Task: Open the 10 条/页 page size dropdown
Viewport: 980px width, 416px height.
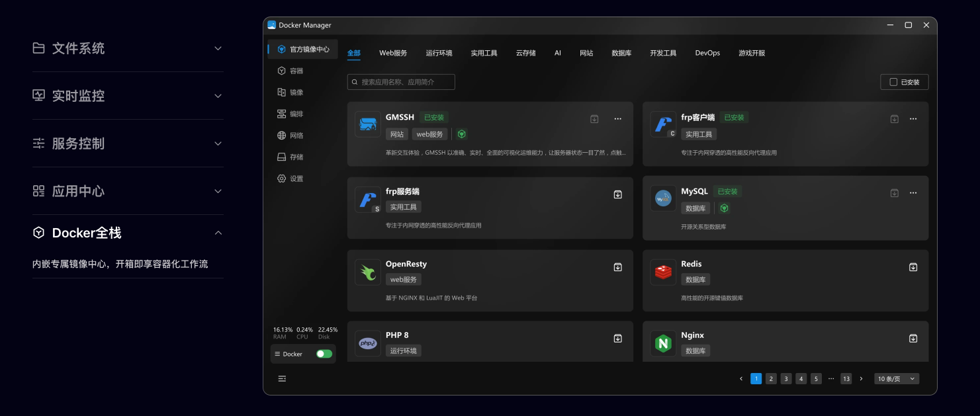Action: point(896,379)
